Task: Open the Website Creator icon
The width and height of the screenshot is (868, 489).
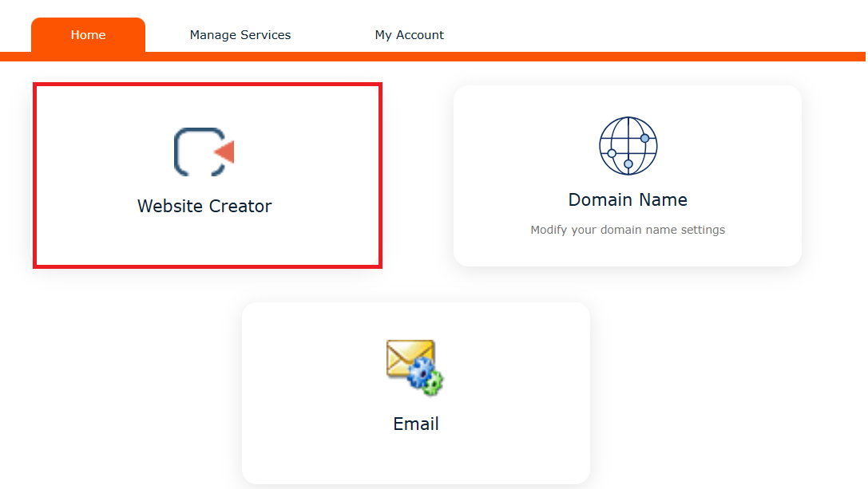Action: pyautogui.click(x=204, y=152)
